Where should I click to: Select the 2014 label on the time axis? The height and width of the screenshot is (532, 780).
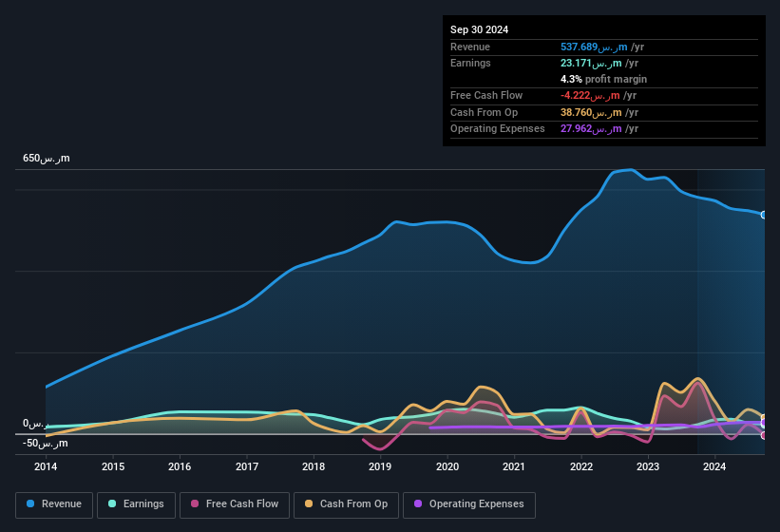tap(46, 466)
